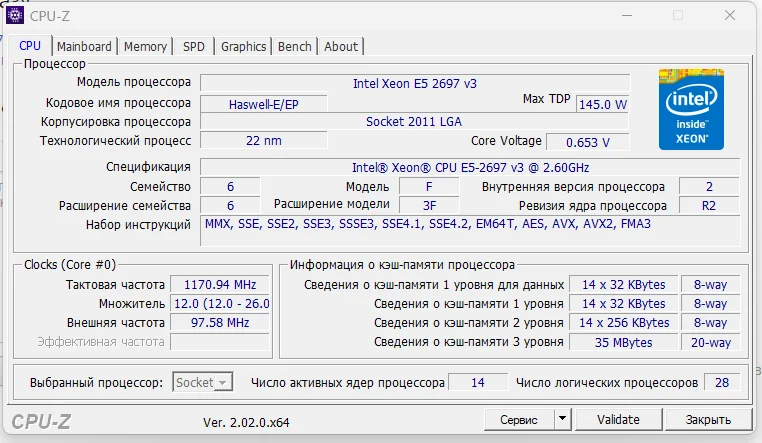
Task: Click the Закрыть button
Action: pyautogui.click(x=708, y=419)
